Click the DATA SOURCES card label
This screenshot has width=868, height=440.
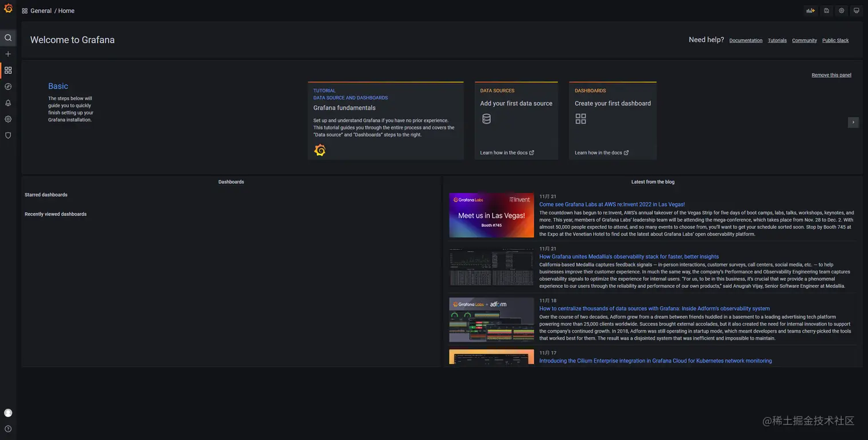pos(497,91)
